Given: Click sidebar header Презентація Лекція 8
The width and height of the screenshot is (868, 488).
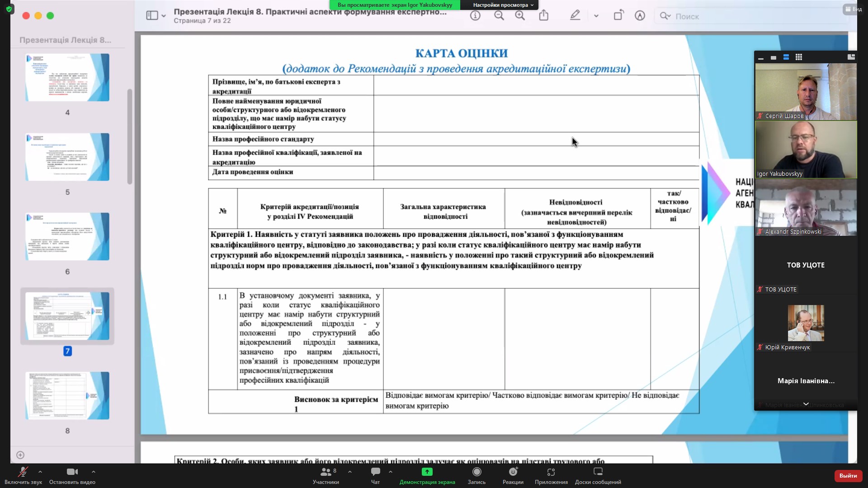Looking at the screenshot, I should [x=65, y=40].
